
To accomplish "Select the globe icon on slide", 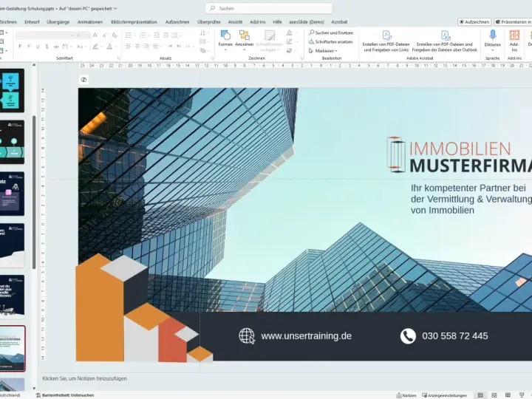I will (x=247, y=336).
